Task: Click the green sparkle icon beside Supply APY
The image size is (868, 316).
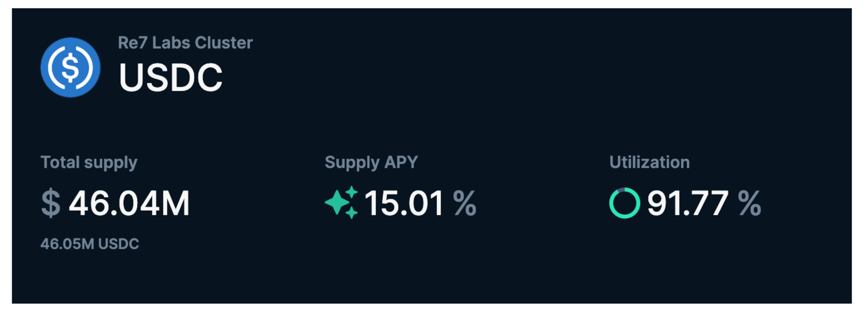Action: pyautogui.click(x=342, y=202)
